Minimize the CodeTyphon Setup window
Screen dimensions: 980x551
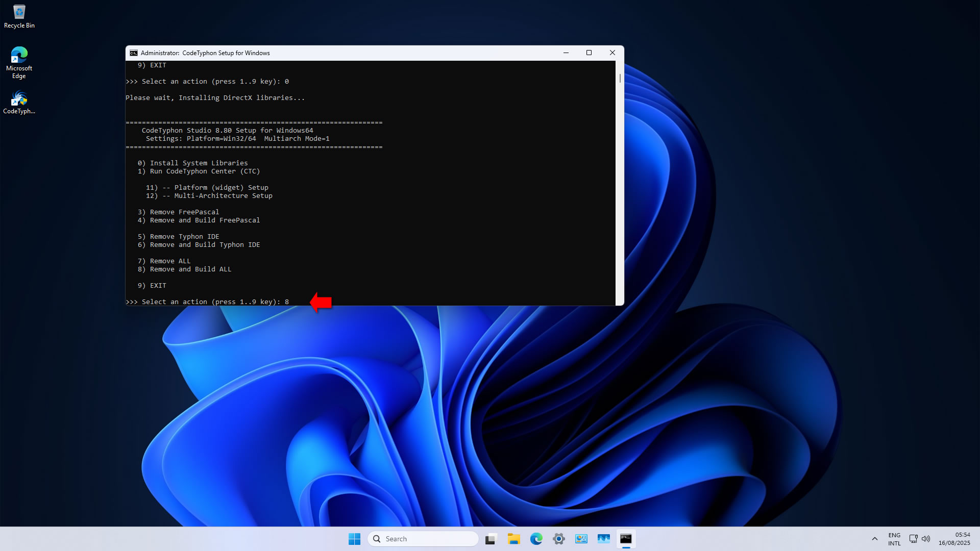[x=566, y=53]
